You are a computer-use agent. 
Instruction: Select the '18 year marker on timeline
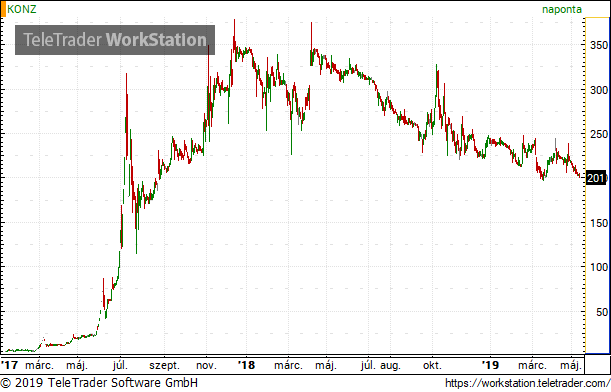tap(246, 365)
